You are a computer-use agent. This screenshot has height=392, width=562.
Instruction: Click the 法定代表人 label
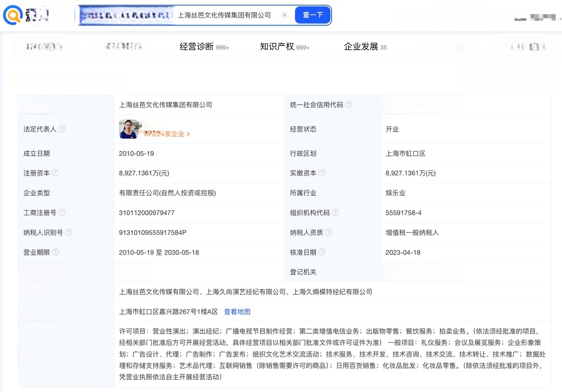click(x=40, y=129)
